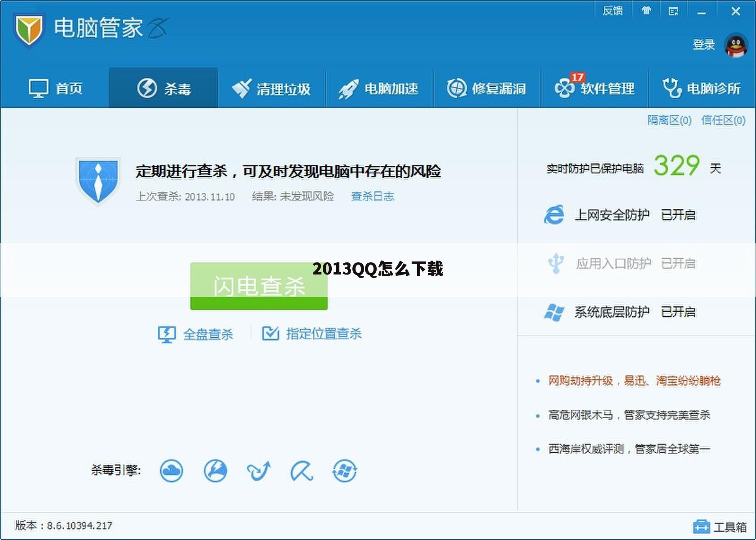Viewport: 756px width, 540px height.
Task: Toggle the bird-shaped antivirus engine icon
Action: point(259,471)
